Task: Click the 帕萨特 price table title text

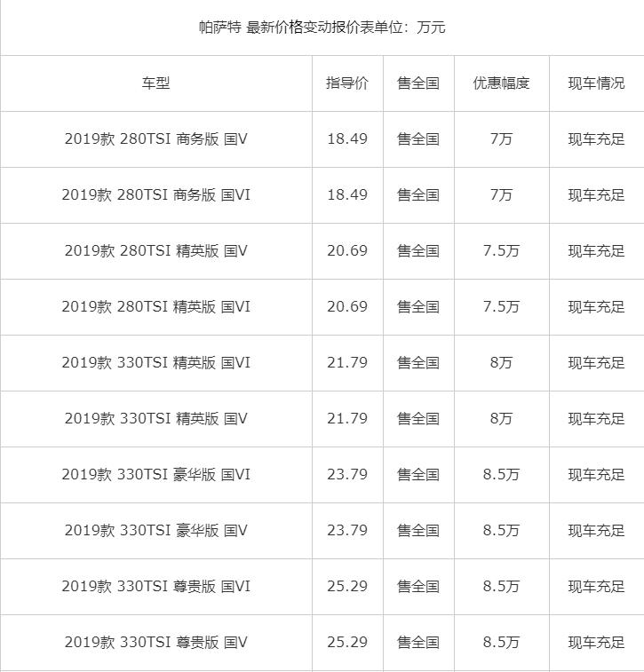Action: pos(322,28)
